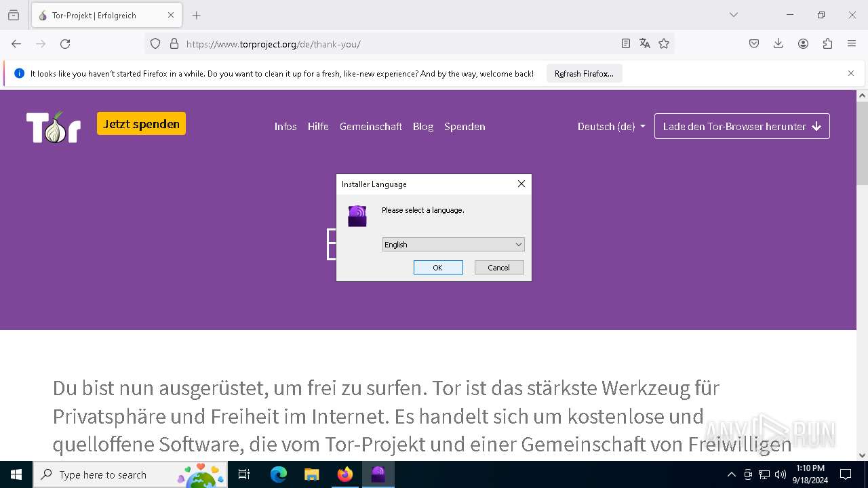868x488 pixels.
Task: Click the taskbar search box
Action: tap(130, 474)
